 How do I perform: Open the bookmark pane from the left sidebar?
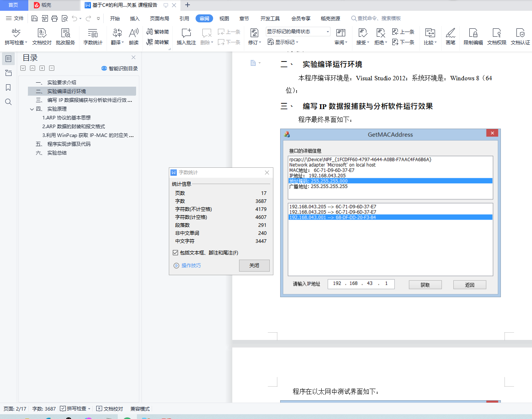[8, 87]
